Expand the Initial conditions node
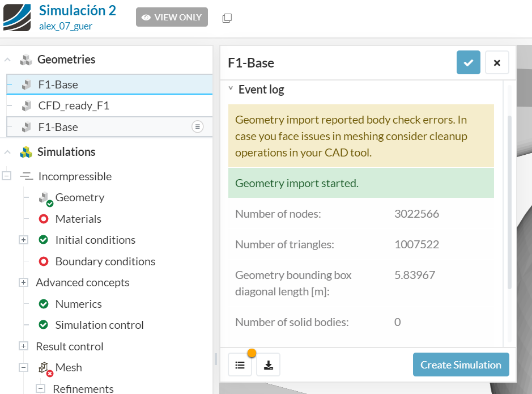 [x=23, y=240]
